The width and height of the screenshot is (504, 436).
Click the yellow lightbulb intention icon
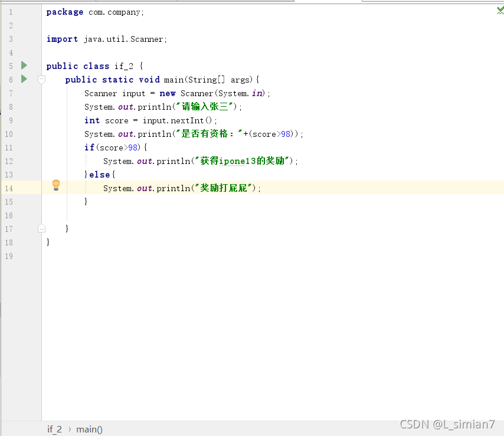[x=56, y=185]
